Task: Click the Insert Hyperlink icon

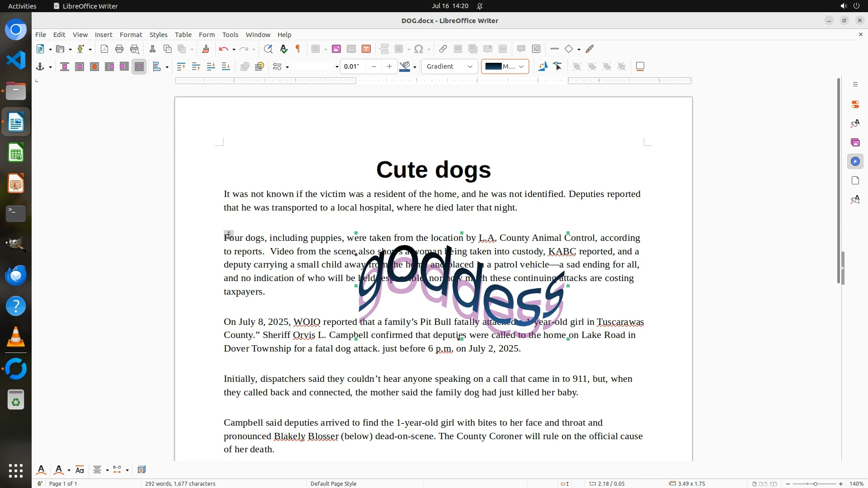Action: 443,49
